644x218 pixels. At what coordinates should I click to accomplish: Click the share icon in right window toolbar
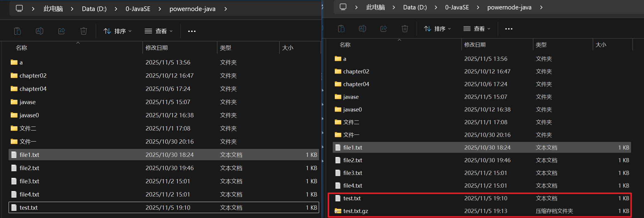click(383, 29)
